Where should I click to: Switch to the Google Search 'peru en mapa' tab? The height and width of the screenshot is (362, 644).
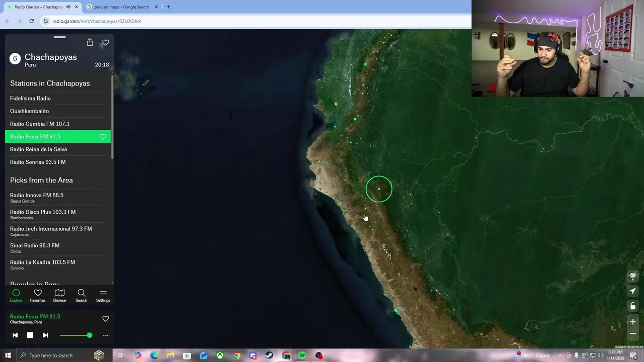(x=122, y=7)
